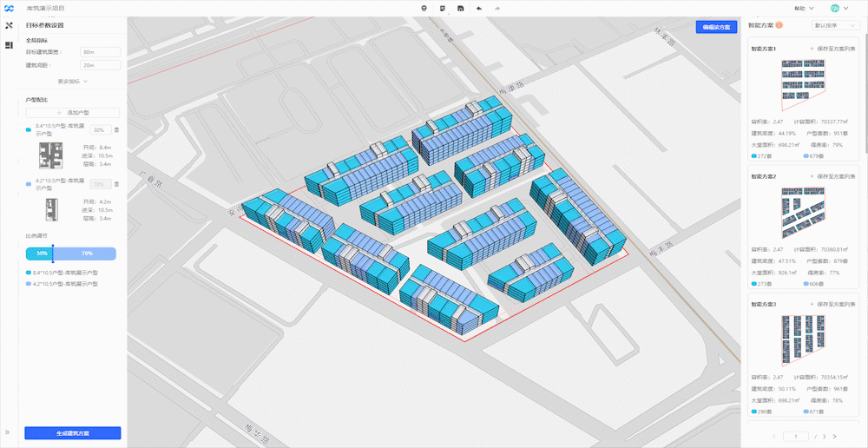This screenshot has width=868, height=448.
Task: Click the blue 编辑该方案 button
Action: tap(716, 27)
